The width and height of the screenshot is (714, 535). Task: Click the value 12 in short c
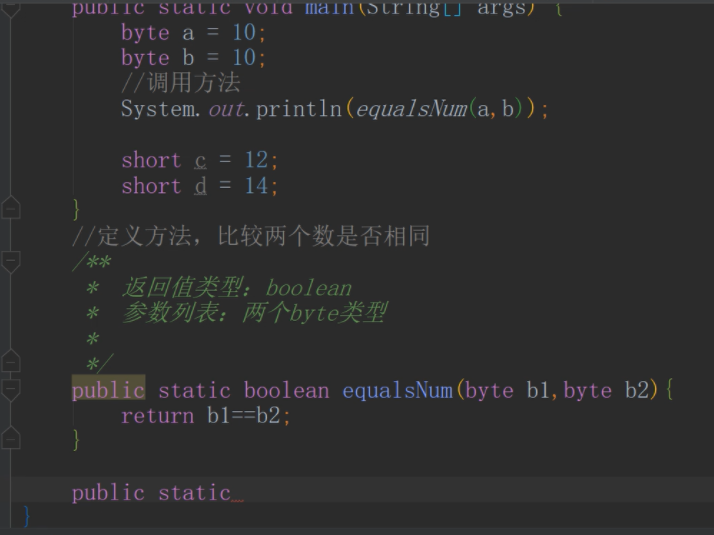click(x=256, y=160)
